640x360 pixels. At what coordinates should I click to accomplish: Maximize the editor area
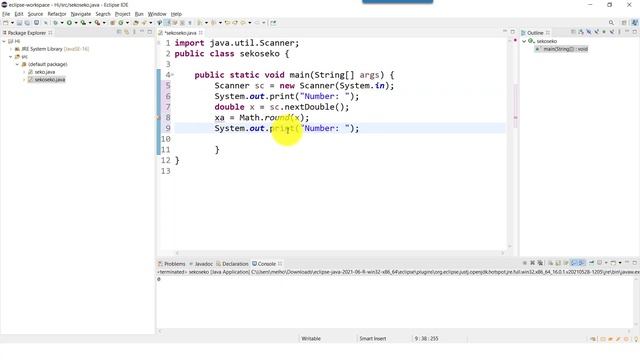[x=513, y=32]
